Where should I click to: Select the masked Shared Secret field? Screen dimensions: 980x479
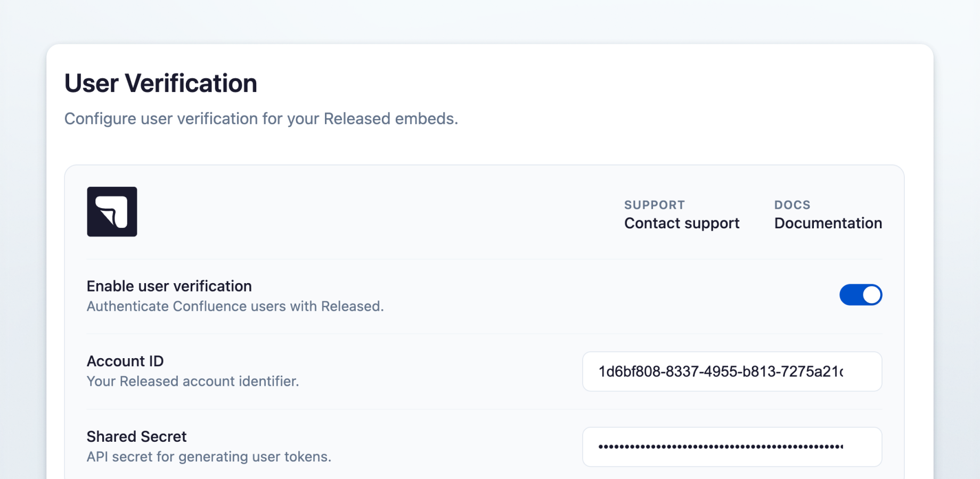(x=732, y=447)
